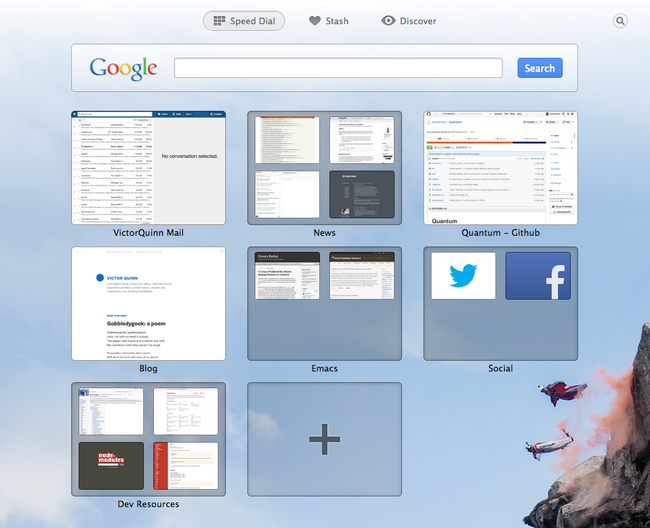Open the Twitter bird tile
This screenshot has height=528, width=650.
(x=463, y=275)
